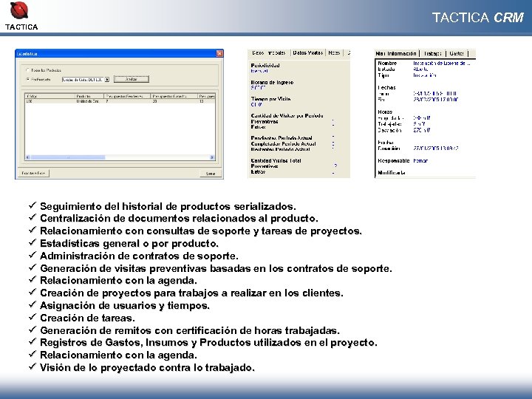The height and width of the screenshot is (399, 532).
Task: Click the Cerrar button in Estadísticas
Action: point(211,174)
